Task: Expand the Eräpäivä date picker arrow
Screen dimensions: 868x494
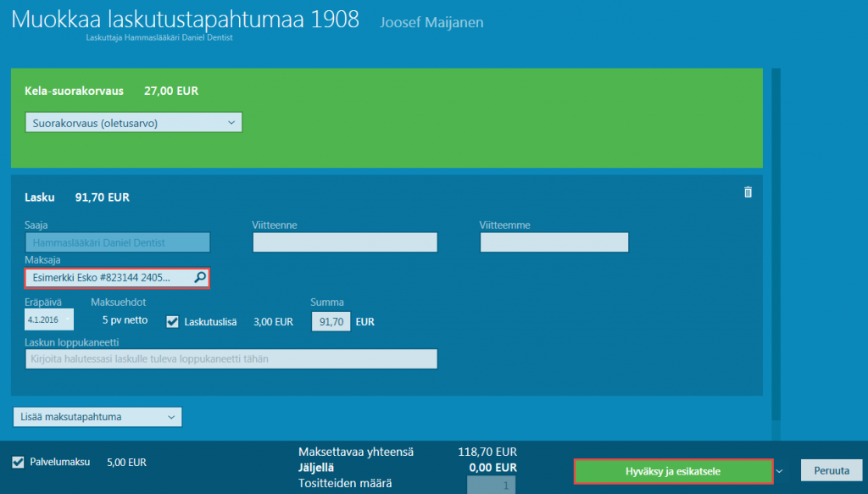Action: [x=67, y=319]
